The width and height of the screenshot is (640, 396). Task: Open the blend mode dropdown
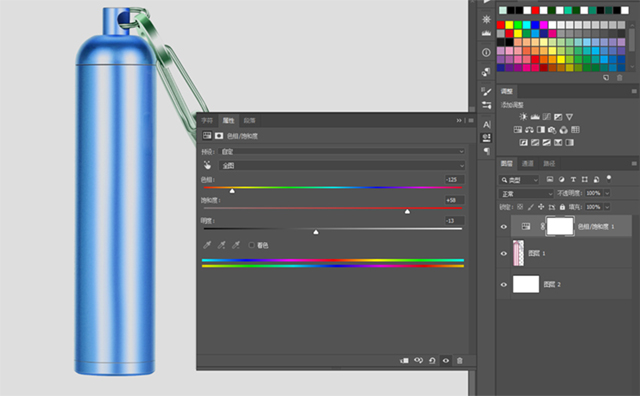click(526, 194)
